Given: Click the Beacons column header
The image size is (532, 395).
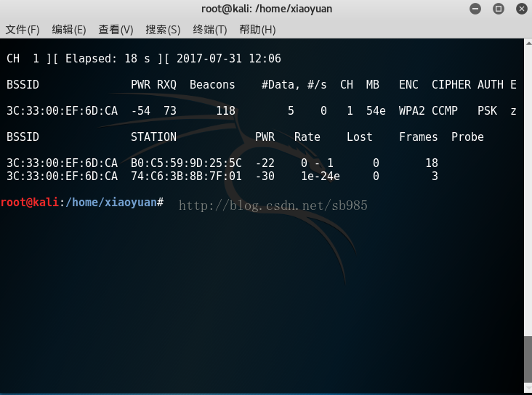Looking at the screenshot, I should (x=212, y=84).
